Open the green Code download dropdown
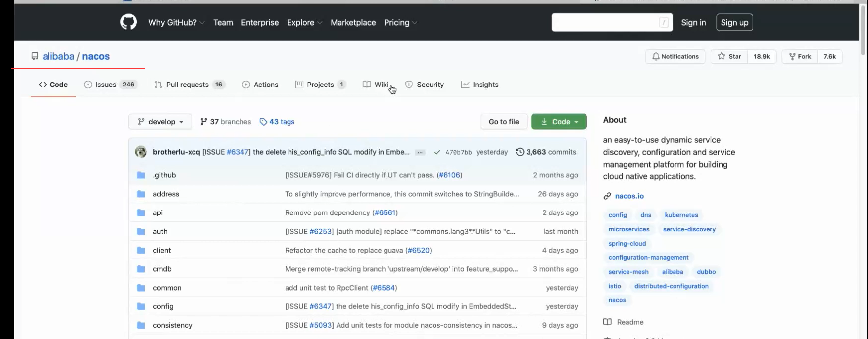The image size is (868, 339). 559,122
